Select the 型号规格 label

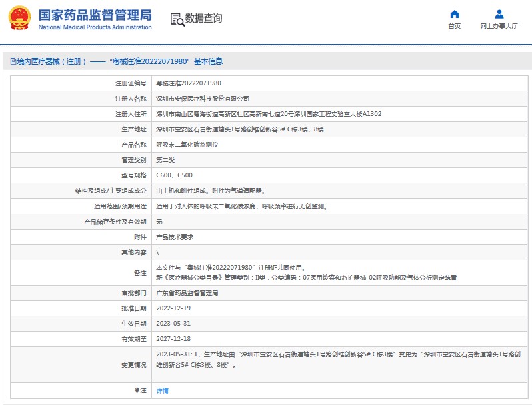(x=134, y=175)
